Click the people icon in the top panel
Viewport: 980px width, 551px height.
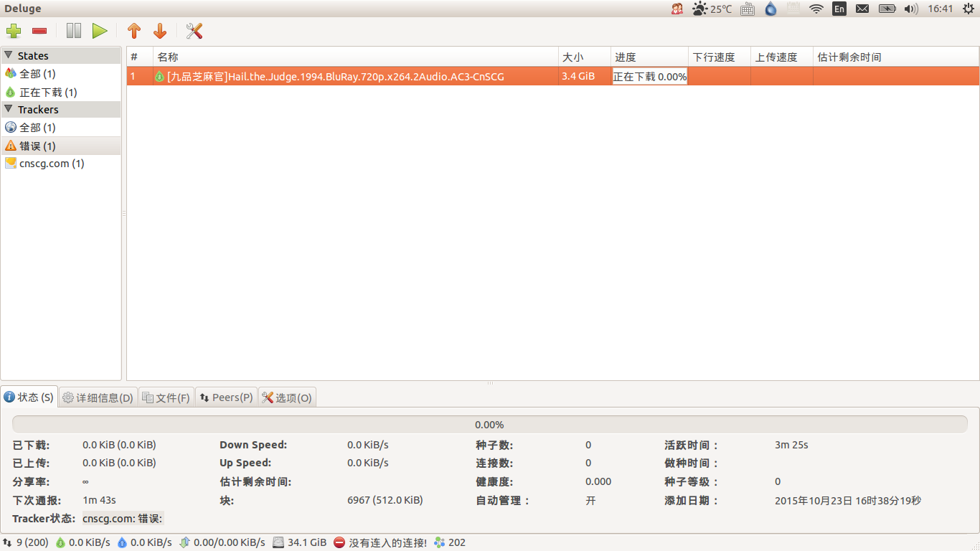677,9
